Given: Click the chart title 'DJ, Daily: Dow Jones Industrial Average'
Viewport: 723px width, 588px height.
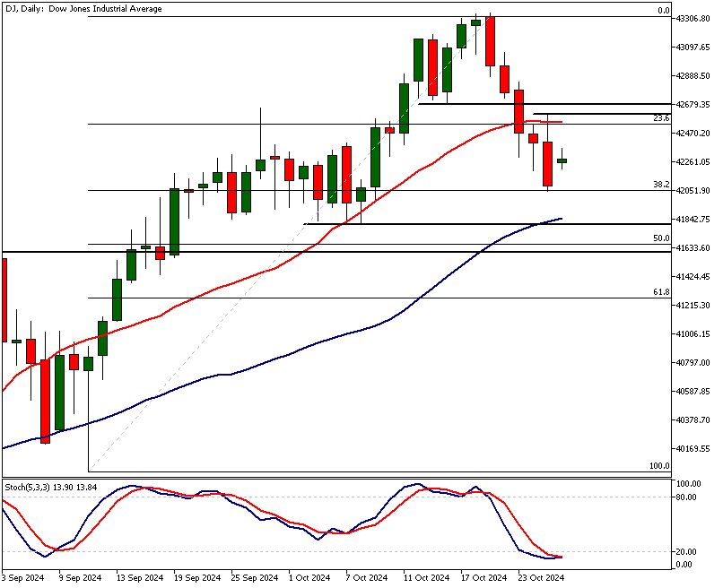Looking at the screenshot, I should point(83,9).
